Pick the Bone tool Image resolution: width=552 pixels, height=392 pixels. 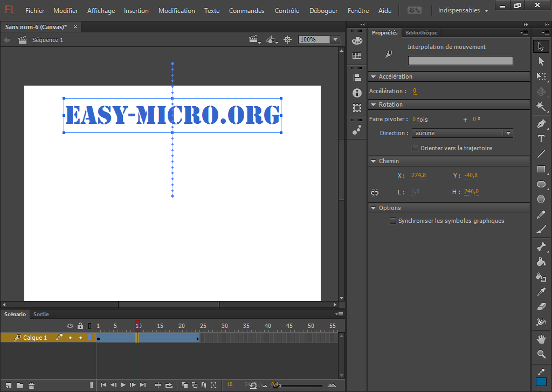pos(541,247)
